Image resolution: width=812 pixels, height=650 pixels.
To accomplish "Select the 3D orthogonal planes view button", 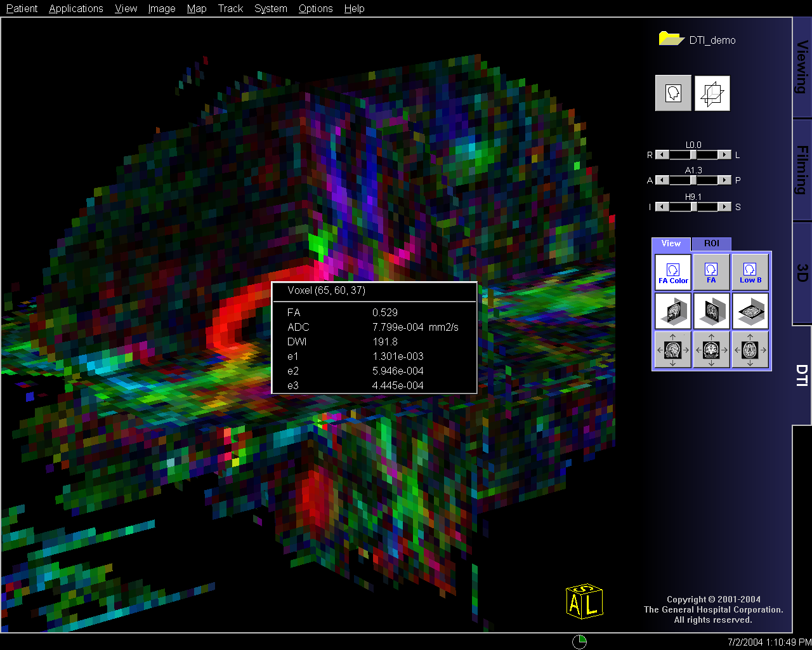I will (712, 93).
